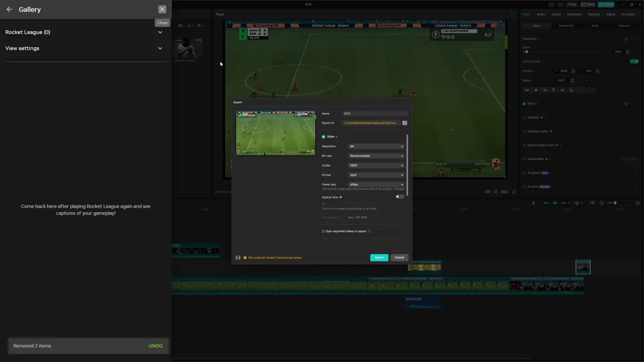The height and width of the screenshot is (362, 644).
Task: Select the small clip thumbnail on upper track
Action: pyautogui.click(x=583, y=267)
